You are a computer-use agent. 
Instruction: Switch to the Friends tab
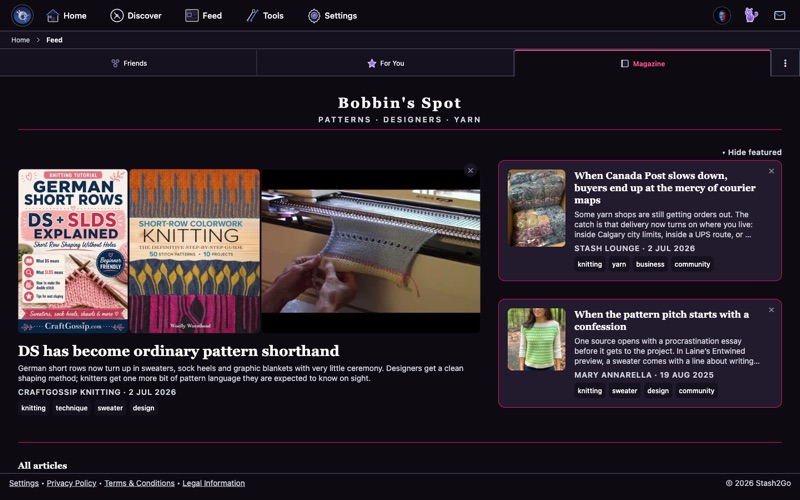(128, 63)
